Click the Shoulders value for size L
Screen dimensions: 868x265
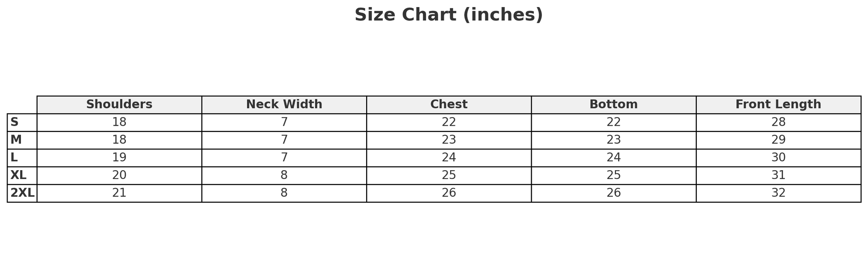click(x=119, y=158)
